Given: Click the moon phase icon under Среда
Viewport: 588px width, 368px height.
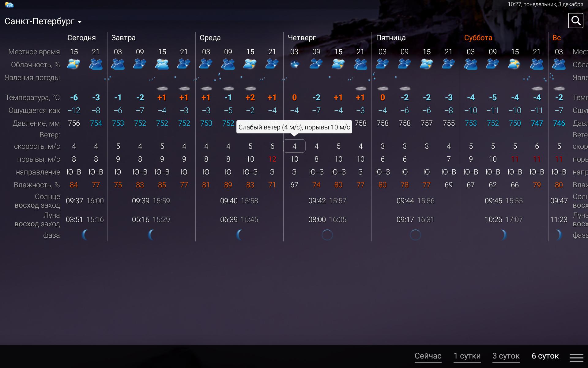Looking at the screenshot, I should click(x=239, y=235).
